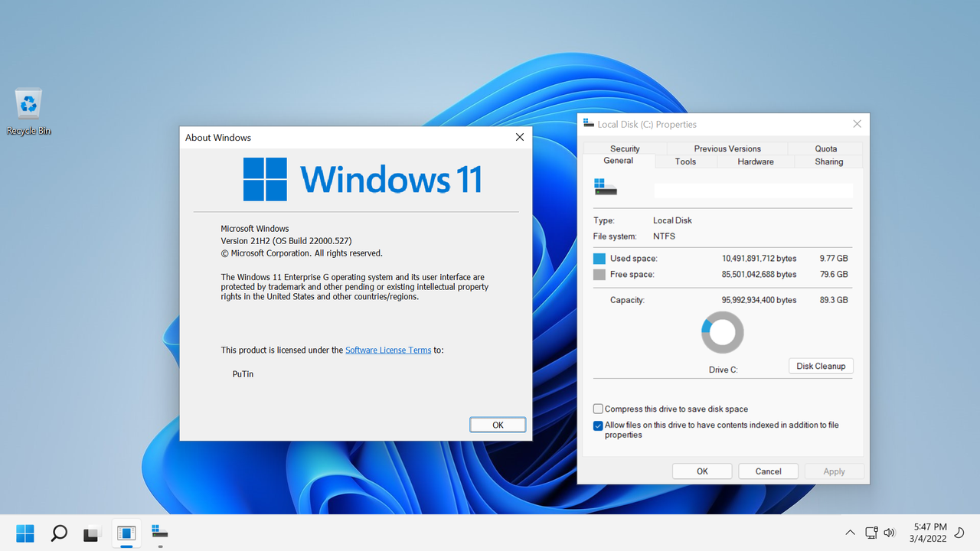Image resolution: width=980 pixels, height=551 pixels.
Task: Switch to the Sharing tab
Action: coord(828,161)
